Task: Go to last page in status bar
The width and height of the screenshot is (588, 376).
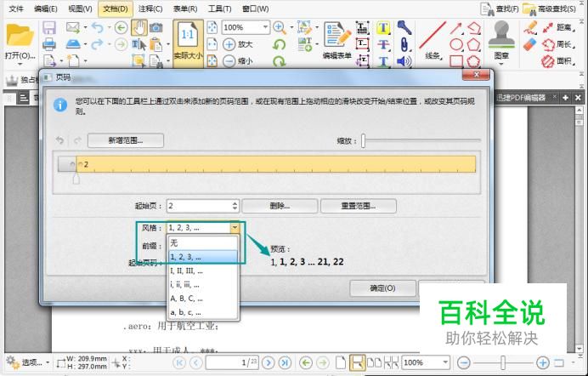Action: 285,362
